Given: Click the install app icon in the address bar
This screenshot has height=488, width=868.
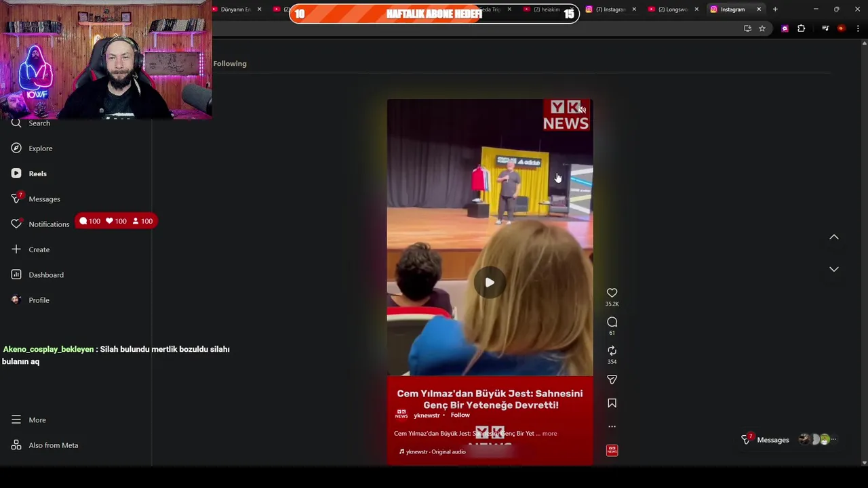Looking at the screenshot, I should 747,28.
